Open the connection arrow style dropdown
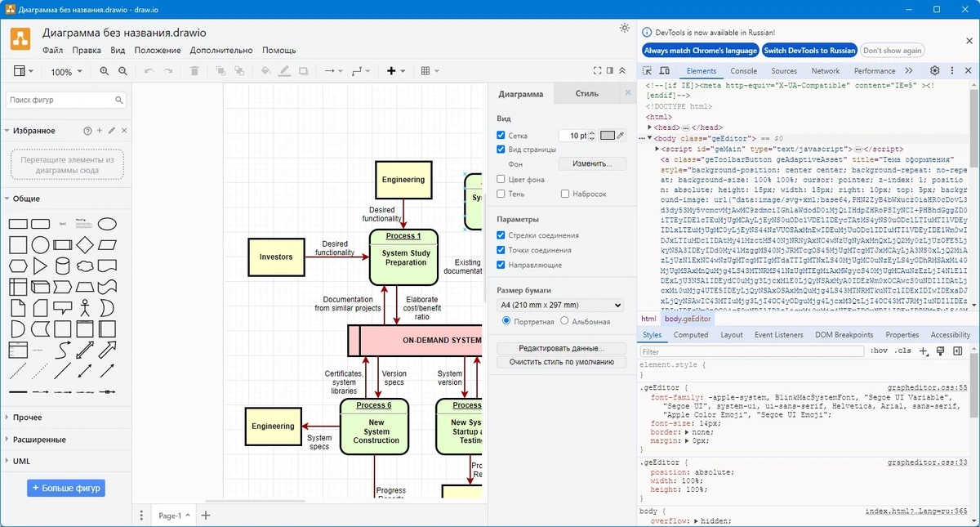The width and height of the screenshot is (980, 527). click(333, 71)
